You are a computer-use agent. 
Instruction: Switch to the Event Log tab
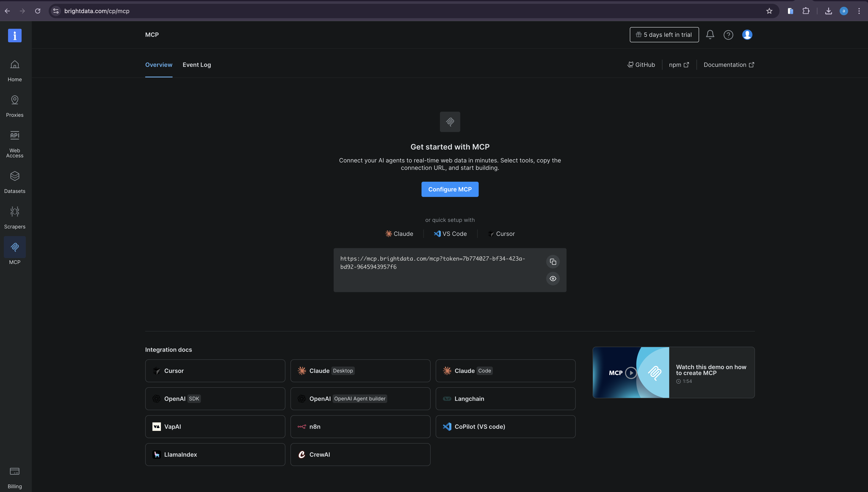197,65
